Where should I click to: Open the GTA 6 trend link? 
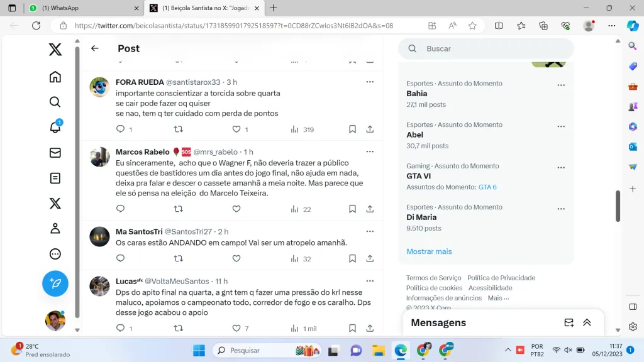click(x=487, y=187)
